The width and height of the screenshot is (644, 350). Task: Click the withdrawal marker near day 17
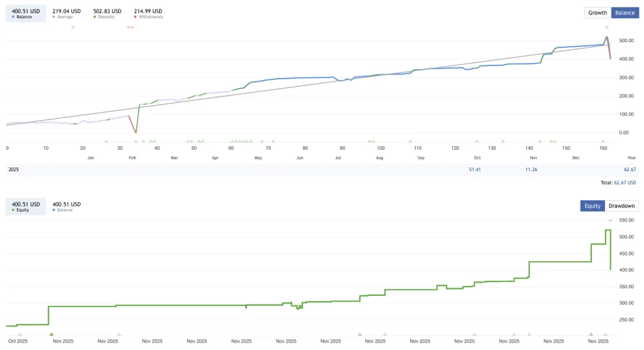(x=73, y=28)
